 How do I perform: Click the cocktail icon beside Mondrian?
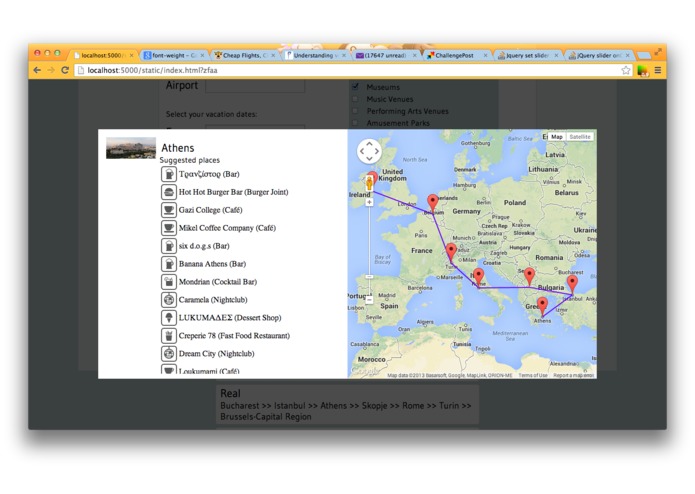(168, 282)
